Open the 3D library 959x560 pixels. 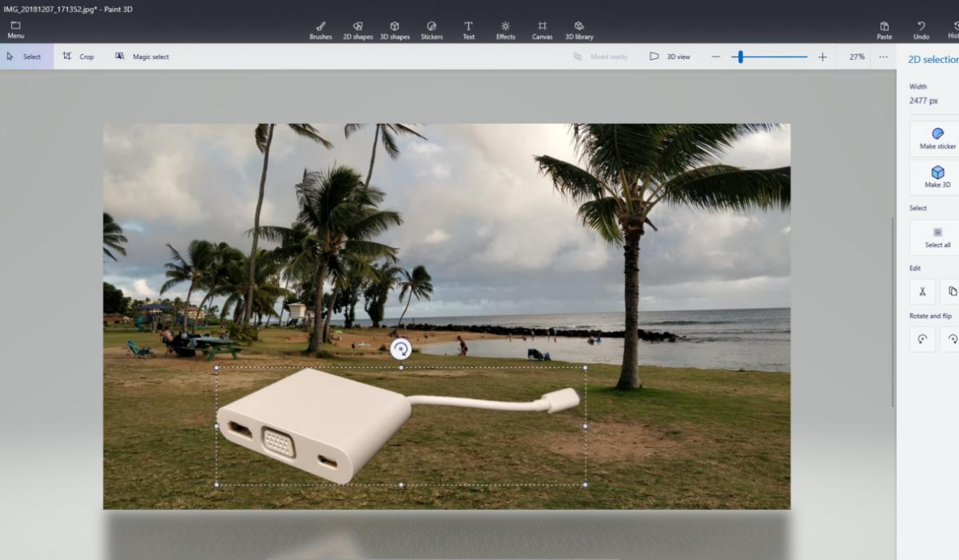[x=579, y=30]
